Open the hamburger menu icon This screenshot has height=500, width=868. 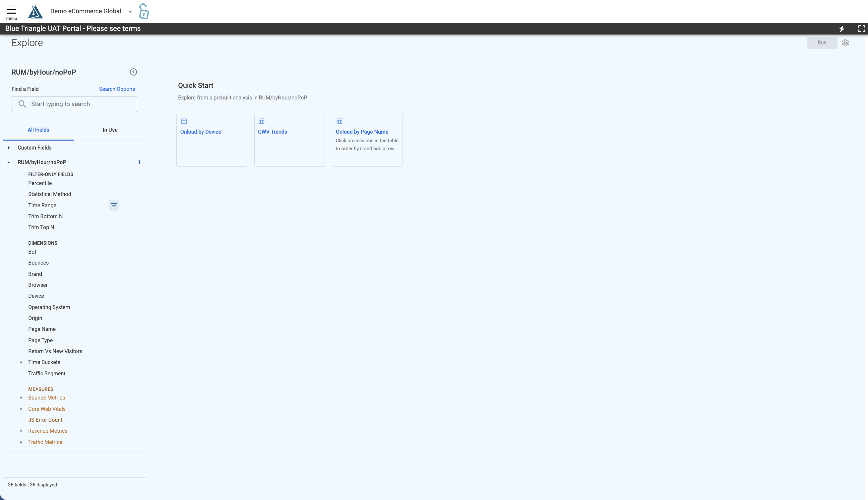(11, 10)
